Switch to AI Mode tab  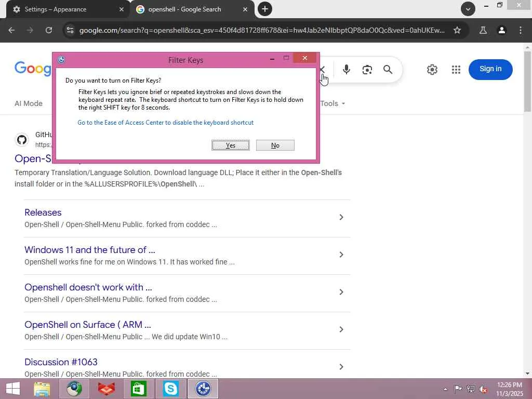click(29, 103)
